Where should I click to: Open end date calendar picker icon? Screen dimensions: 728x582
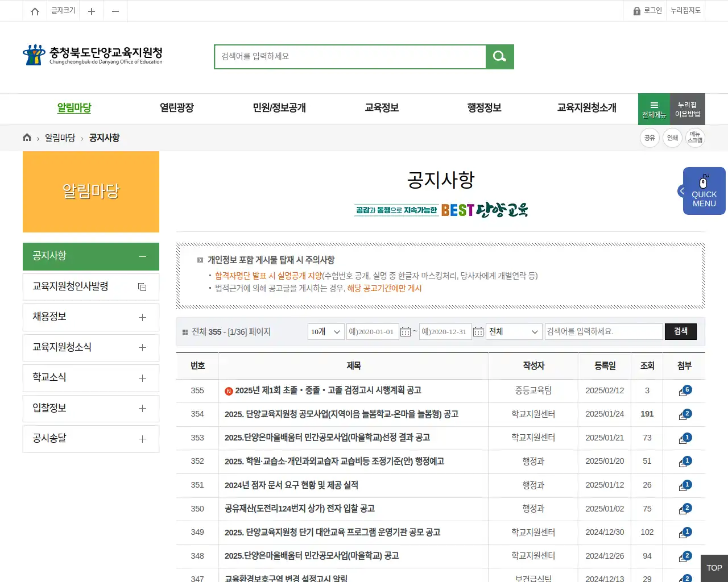(x=478, y=331)
